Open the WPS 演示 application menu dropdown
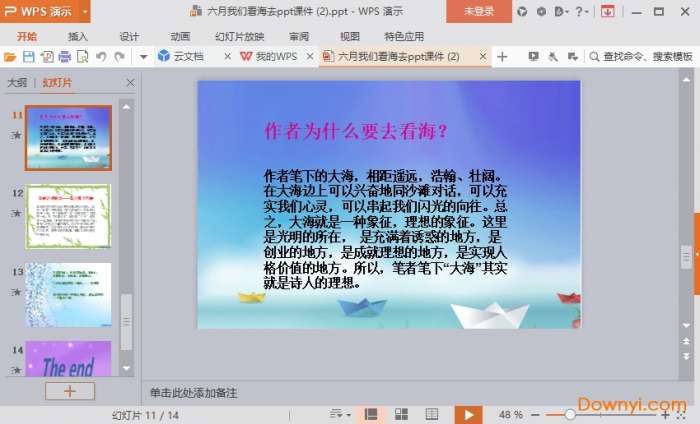The width and height of the screenshot is (700, 424). click(85, 12)
